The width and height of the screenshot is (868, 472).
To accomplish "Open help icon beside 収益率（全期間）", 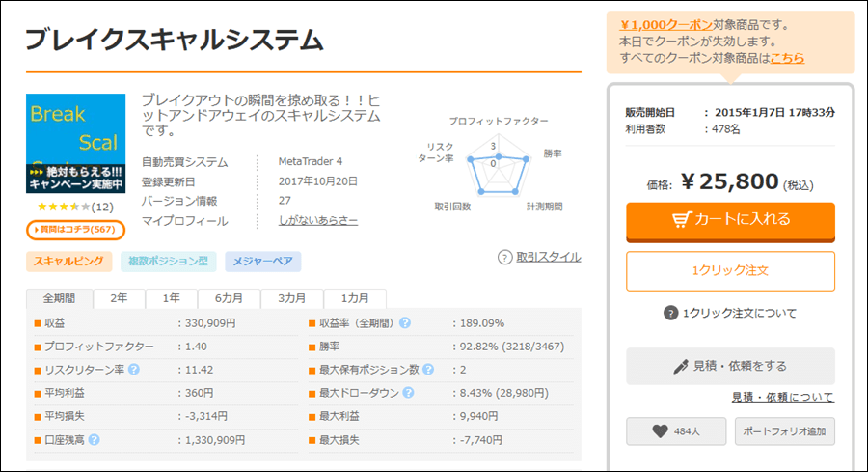I will [x=405, y=323].
